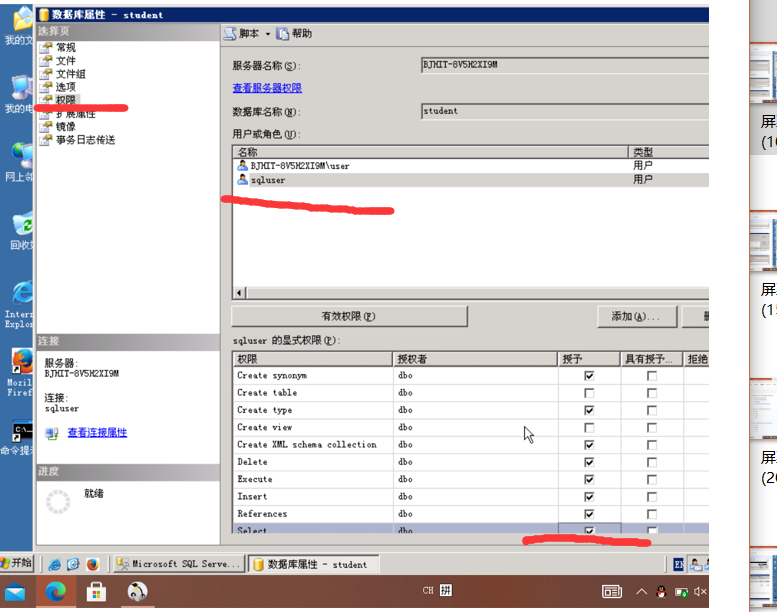Click user icon beside sqluser
777x612 pixels.
(242, 179)
